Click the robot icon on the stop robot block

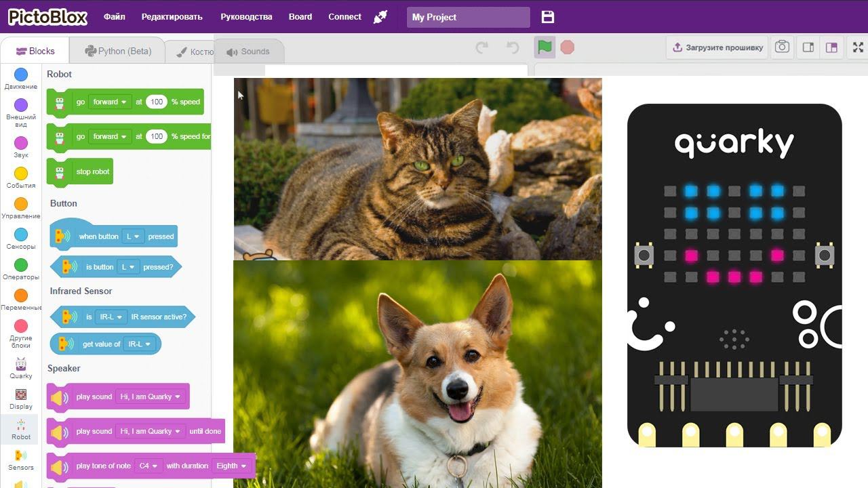(x=60, y=172)
